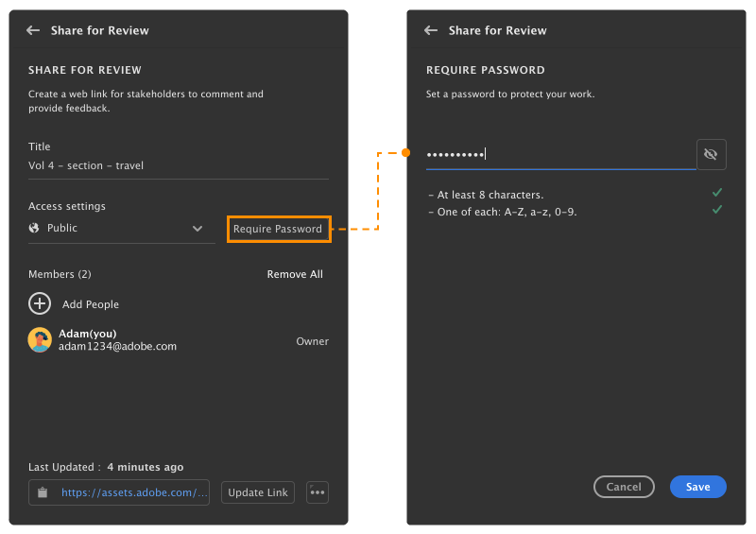
Task: Click back arrow in Require Password panel
Action: coord(431,30)
